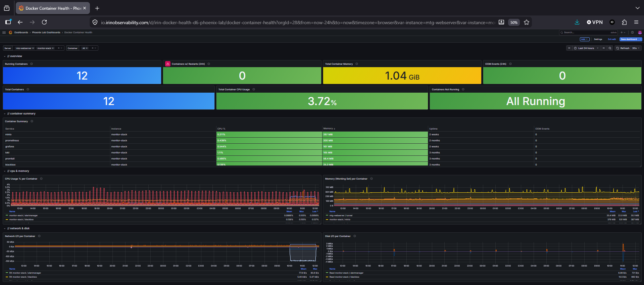This screenshot has width=644, height=285.
Task: Open the 30s refresh interval dropdown
Action: point(636,48)
